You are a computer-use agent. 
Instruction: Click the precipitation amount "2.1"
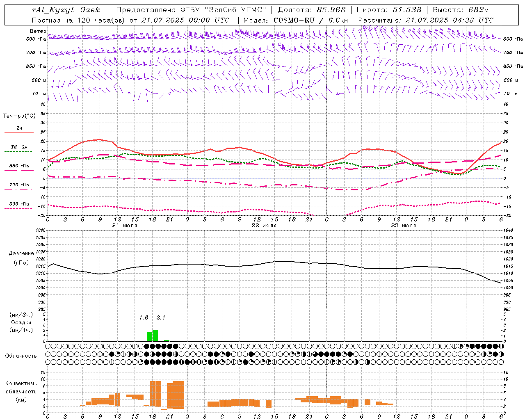(x=161, y=317)
